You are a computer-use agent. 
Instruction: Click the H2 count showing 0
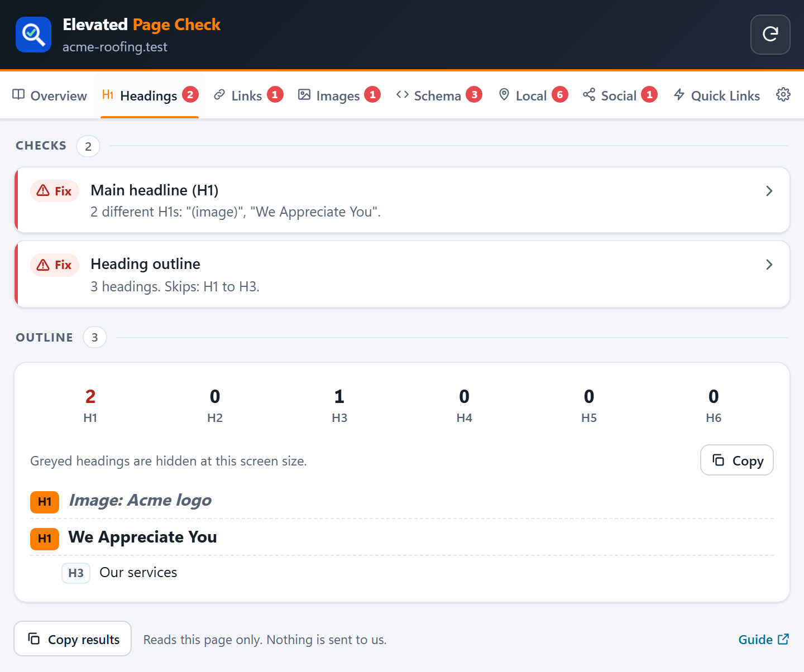(215, 397)
